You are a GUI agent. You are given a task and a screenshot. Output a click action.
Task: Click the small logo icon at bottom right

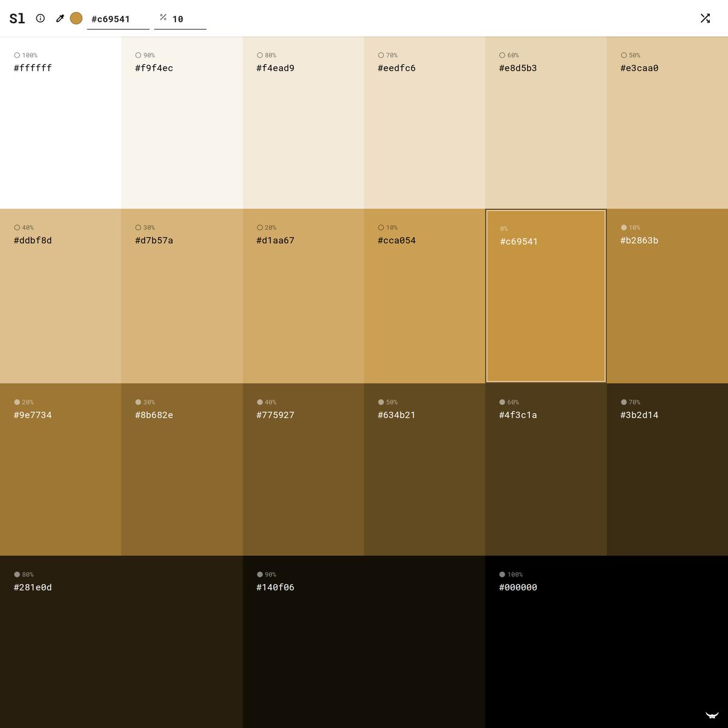pyautogui.click(x=712, y=715)
